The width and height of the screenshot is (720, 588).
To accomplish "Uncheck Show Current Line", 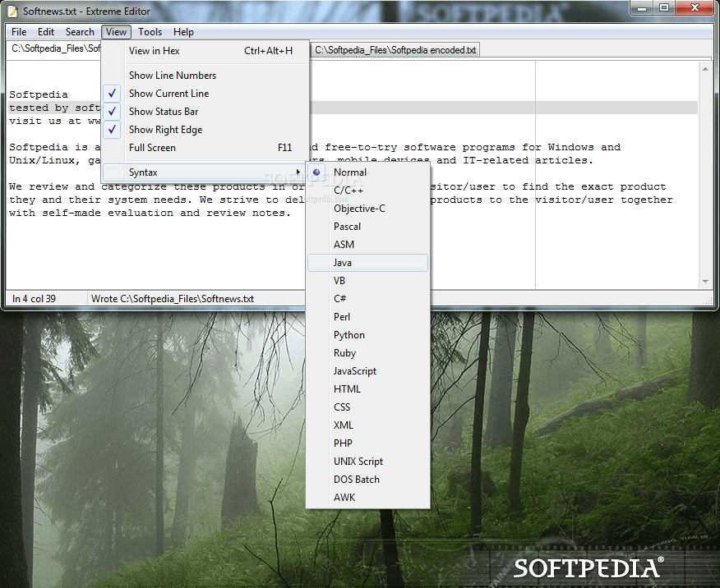I will 205,94.
